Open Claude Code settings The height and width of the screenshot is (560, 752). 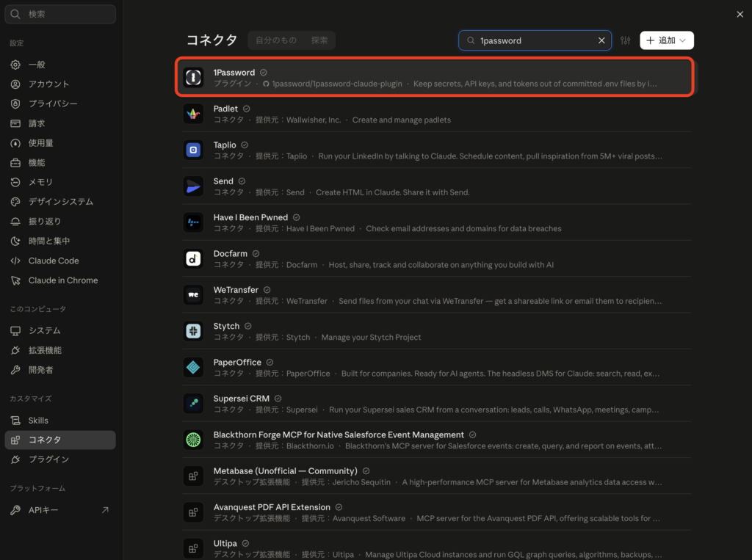click(60, 261)
